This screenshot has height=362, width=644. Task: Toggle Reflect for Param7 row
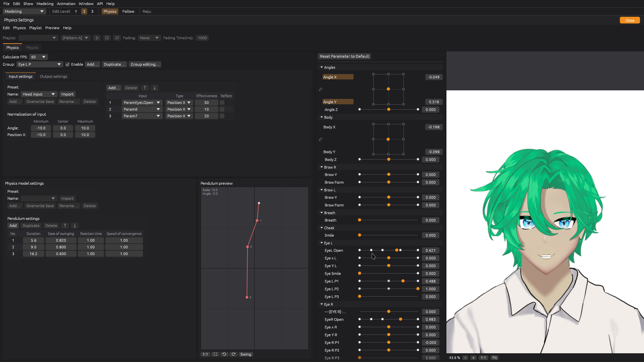[222, 116]
